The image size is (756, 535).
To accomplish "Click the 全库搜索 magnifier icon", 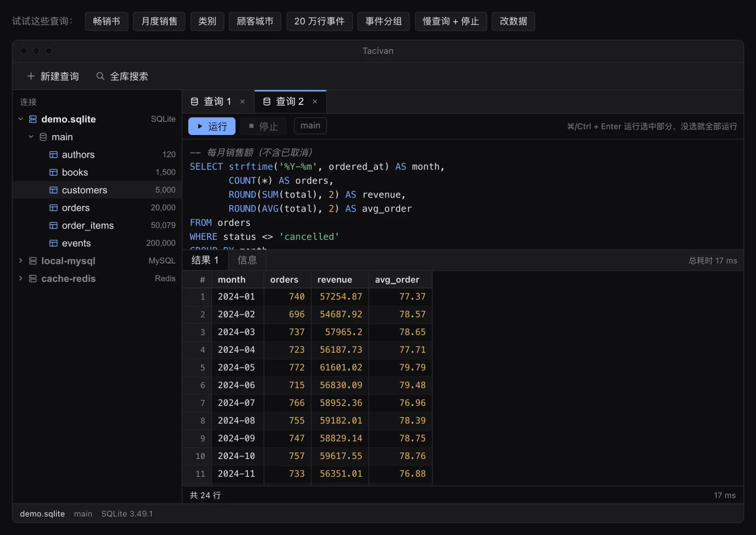I will pyautogui.click(x=100, y=76).
